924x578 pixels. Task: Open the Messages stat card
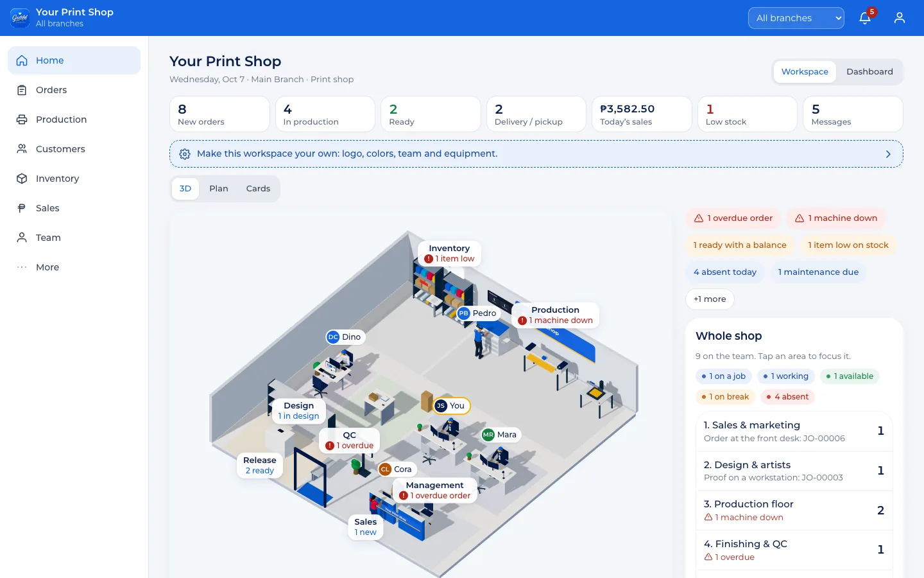tap(853, 114)
